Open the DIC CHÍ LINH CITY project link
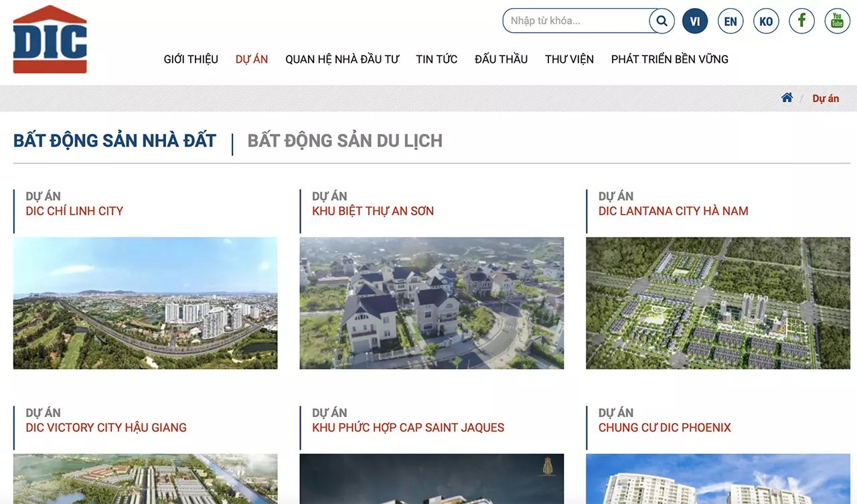 [x=74, y=211]
